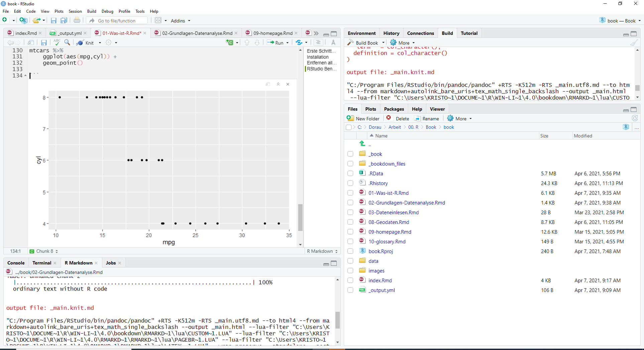Collapse chunk output icon
This screenshot has width=644, height=350.
click(278, 84)
